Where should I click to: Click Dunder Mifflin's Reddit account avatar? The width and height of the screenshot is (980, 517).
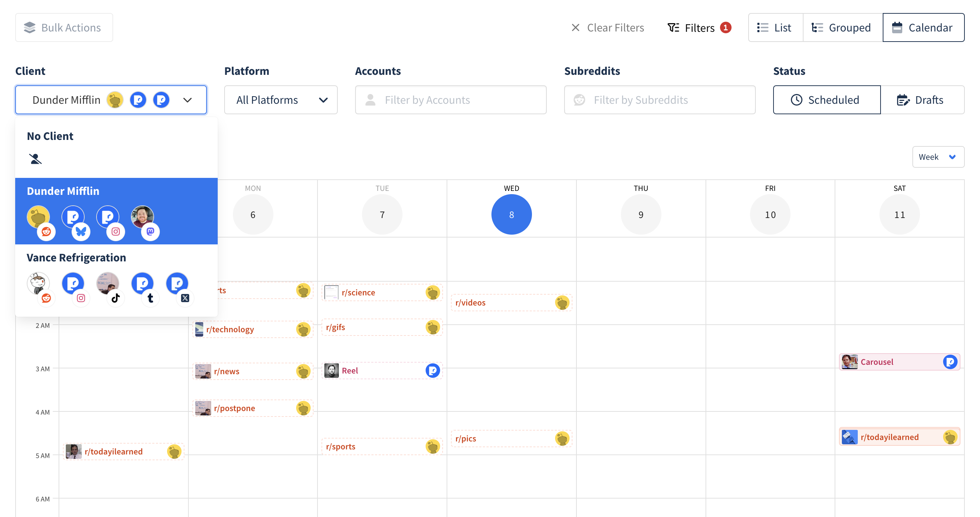click(38, 218)
